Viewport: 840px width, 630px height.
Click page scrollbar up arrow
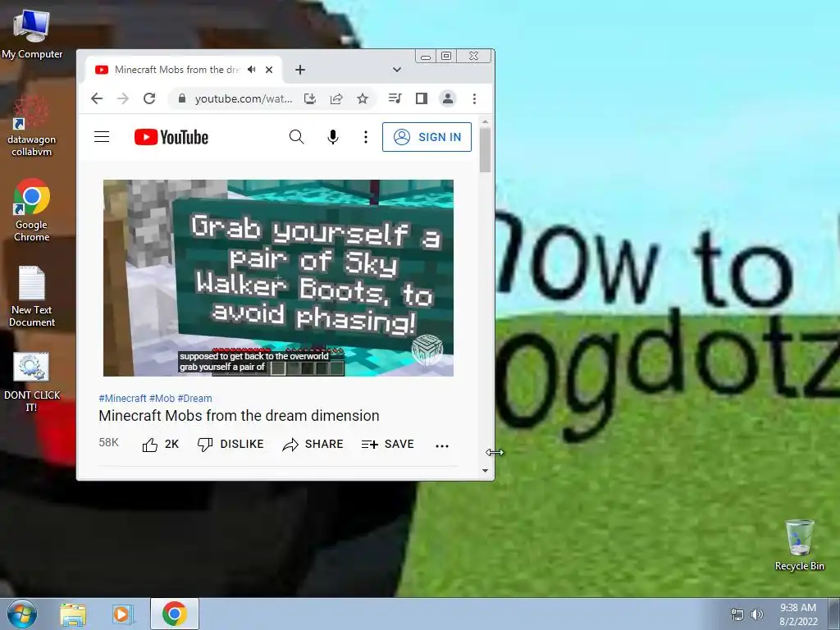point(485,122)
